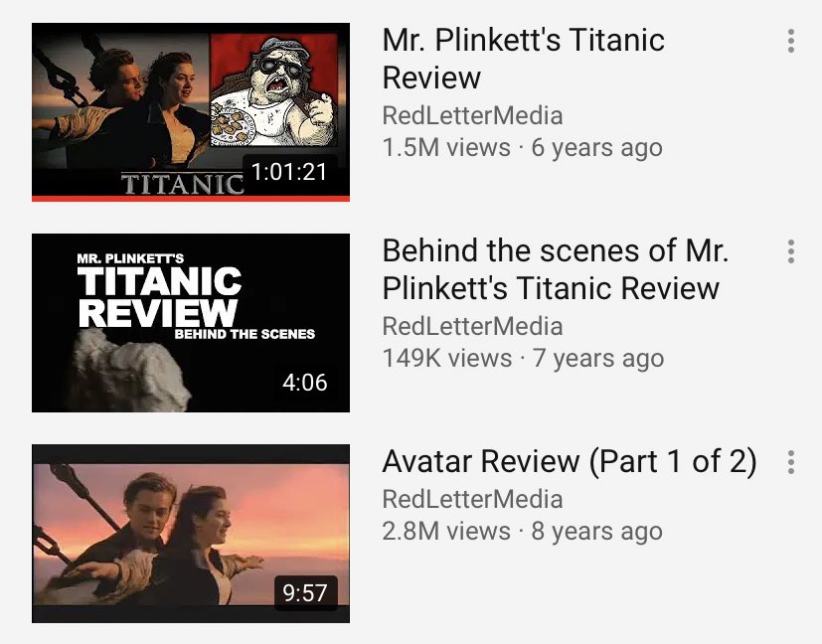Click the red watched-progress bar on Titanic thumbnail
The height and width of the screenshot is (644, 822).
[x=191, y=199]
